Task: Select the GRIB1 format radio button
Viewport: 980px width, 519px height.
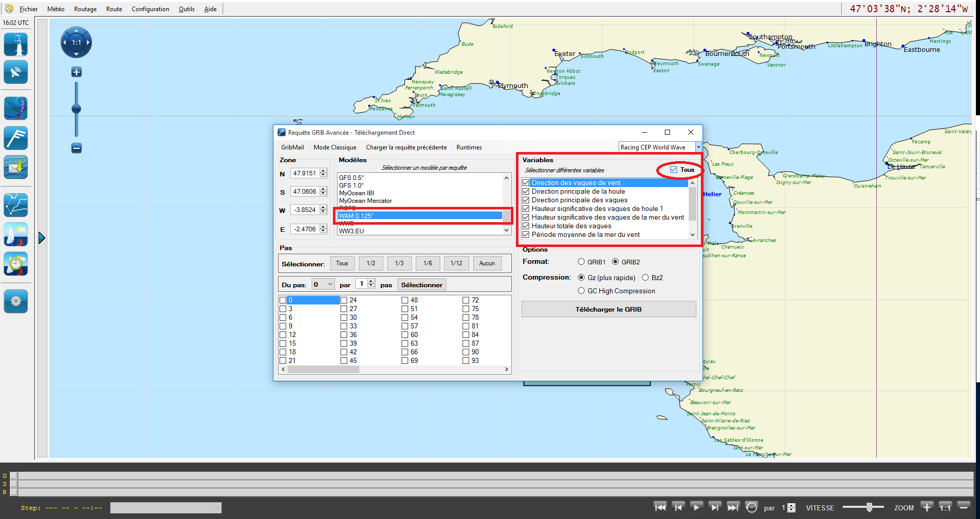Action: (x=581, y=262)
